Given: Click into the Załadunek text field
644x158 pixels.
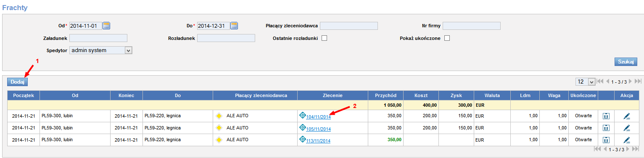Looking at the screenshot, I should click(98, 38).
